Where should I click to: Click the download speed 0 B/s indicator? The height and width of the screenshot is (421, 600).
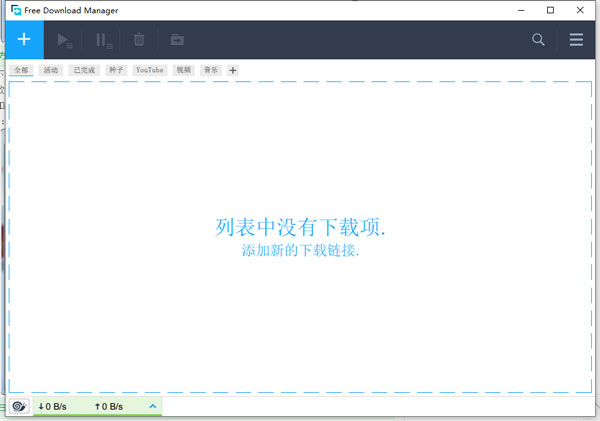pos(53,406)
